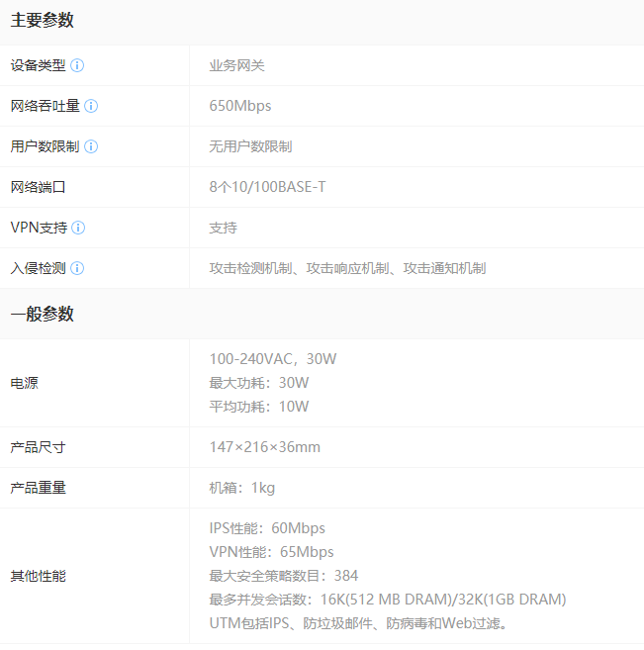Click the info icon after 用户数限制
This screenshot has height=650, width=644.
91,146
